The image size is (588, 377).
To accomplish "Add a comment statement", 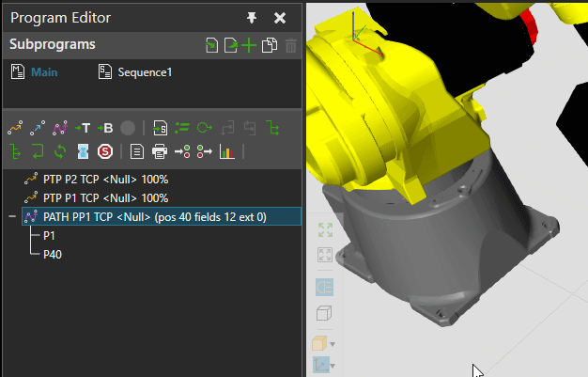I will (137, 151).
